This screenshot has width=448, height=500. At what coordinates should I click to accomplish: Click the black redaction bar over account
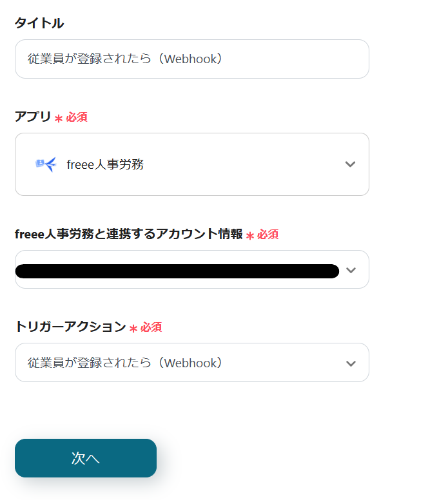177,271
